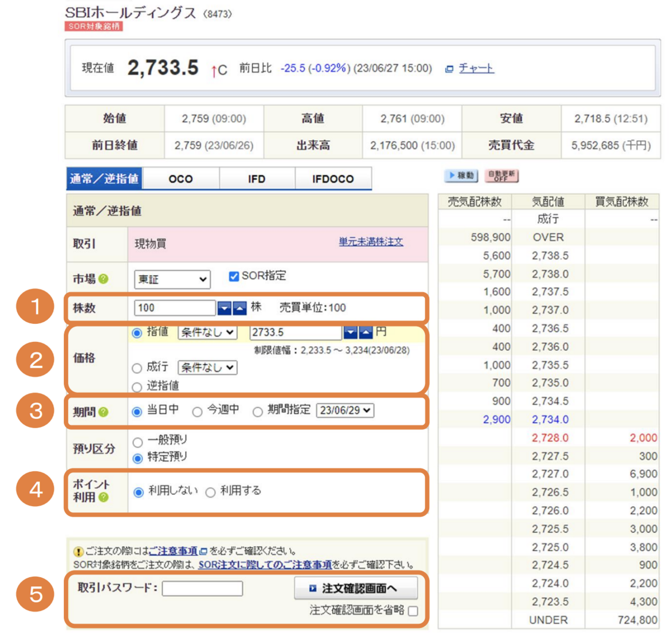Select 特定預り account type
The height and width of the screenshot is (640, 672).
tap(137, 458)
